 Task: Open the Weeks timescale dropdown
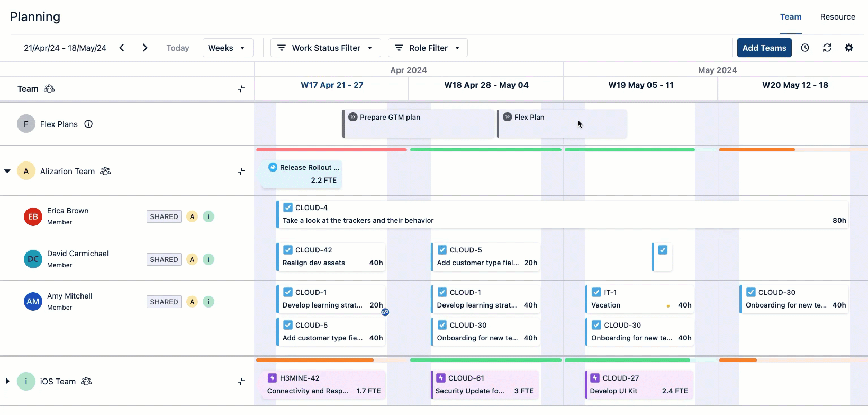227,48
